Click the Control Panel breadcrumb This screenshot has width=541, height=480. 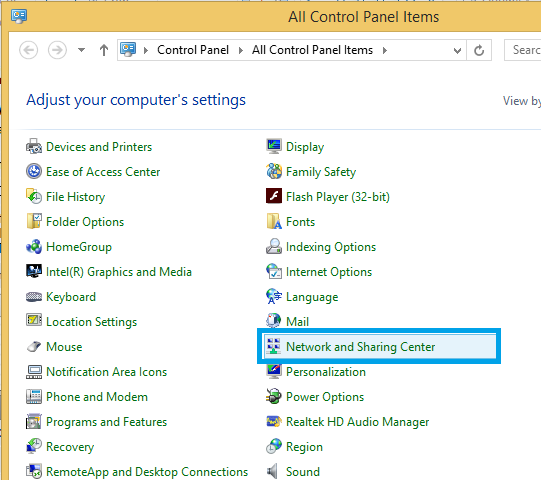[193, 50]
